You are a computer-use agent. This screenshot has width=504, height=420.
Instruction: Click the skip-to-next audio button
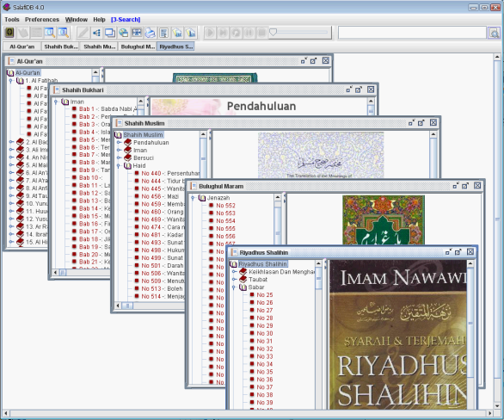click(223, 33)
